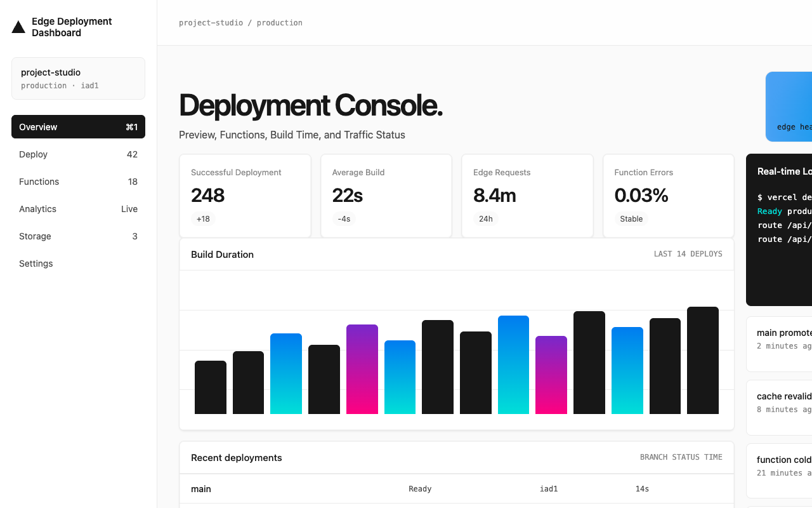Image resolution: width=812 pixels, height=508 pixels.
Task: Open the Storage section
Action: (x=78, y=236)
